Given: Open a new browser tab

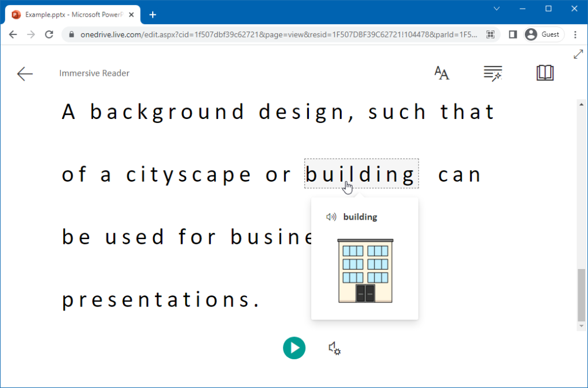Looking at the screenshot, I should click(152, 14).
